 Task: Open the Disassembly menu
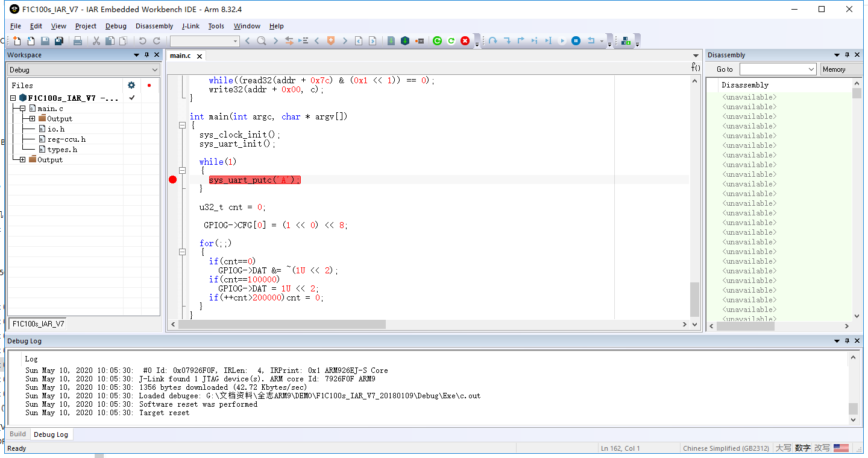click(x=154, y=26)
